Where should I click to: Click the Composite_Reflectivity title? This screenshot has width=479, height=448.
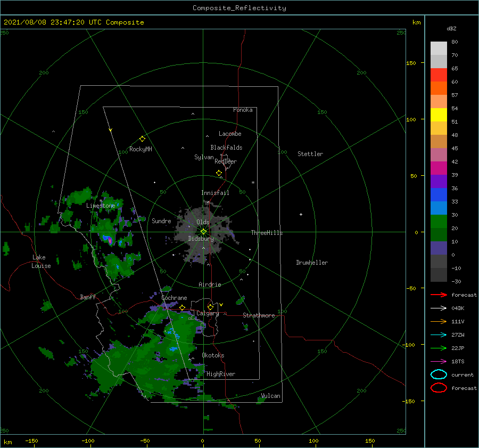tap(240, 8)
